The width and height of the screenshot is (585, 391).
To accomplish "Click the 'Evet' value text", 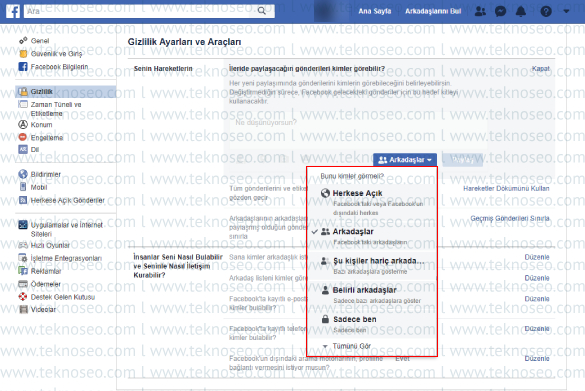I will [403, 359].
